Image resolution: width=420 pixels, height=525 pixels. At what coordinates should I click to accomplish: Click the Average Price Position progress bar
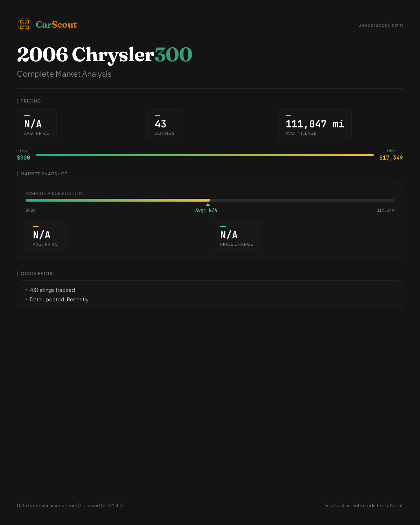(210, 200)
